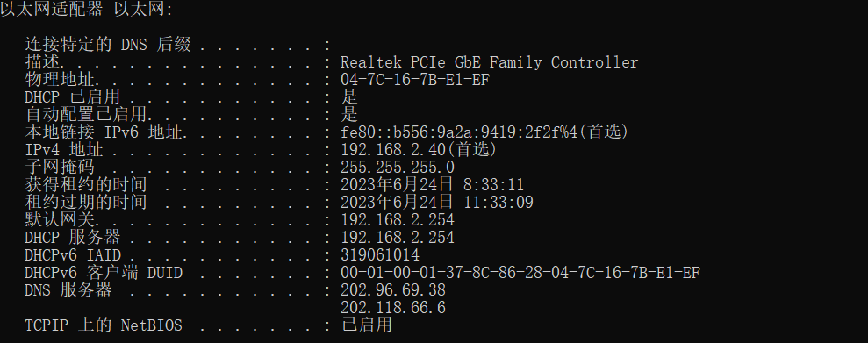Click the header line 以太网适配器 以太网
This screenshot has width=868, height=343.
click(x=86, y=10)
